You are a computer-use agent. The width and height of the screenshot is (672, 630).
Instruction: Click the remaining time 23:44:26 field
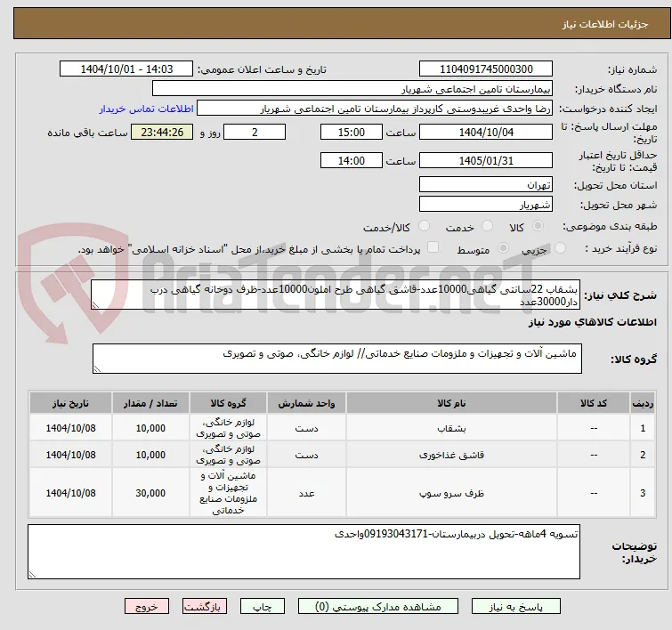tap(162, 132)
